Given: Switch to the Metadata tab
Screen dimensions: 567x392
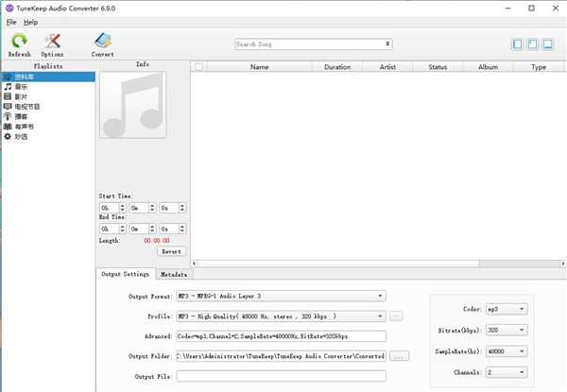Looking at the screenshot, I should 174,275.
